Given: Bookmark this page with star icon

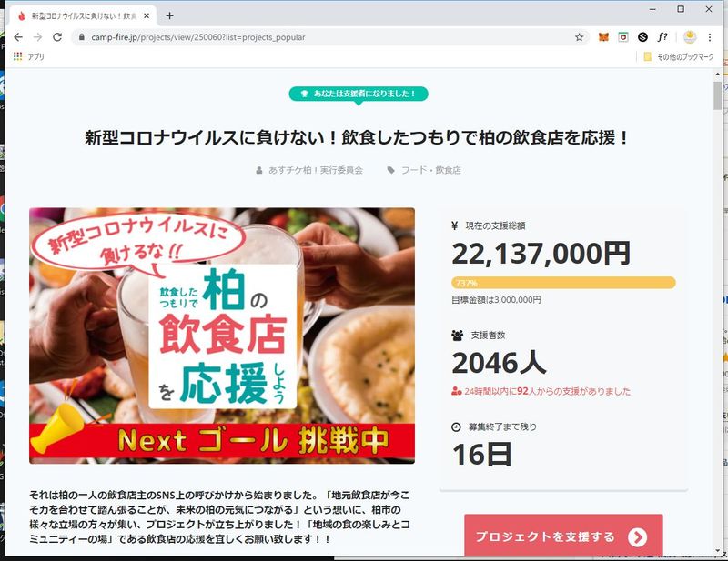Looking at the screenshot, I should pyautogui.click(x=579, y=37).
